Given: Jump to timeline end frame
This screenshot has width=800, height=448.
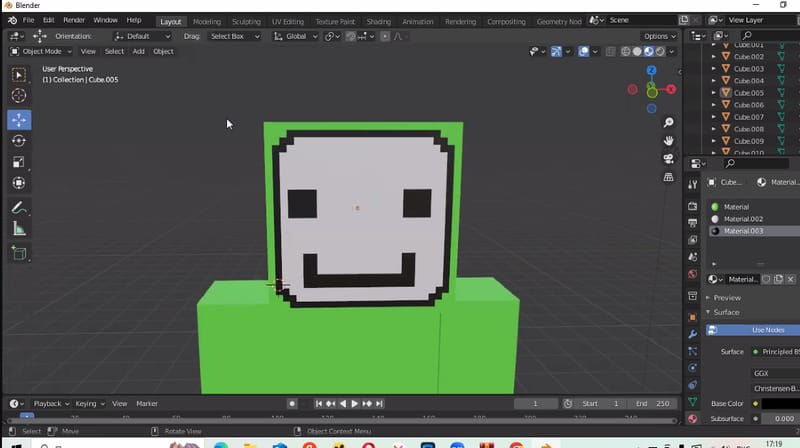Looking at the screenshot, I should click(x=379, y=404).
